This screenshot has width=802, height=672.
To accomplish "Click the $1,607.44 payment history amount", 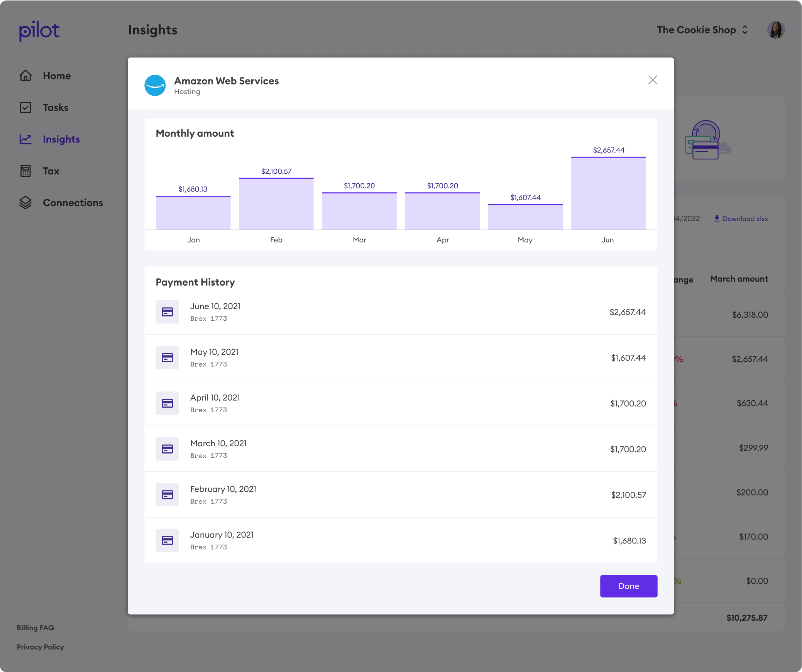I will [x=628, y=358].
